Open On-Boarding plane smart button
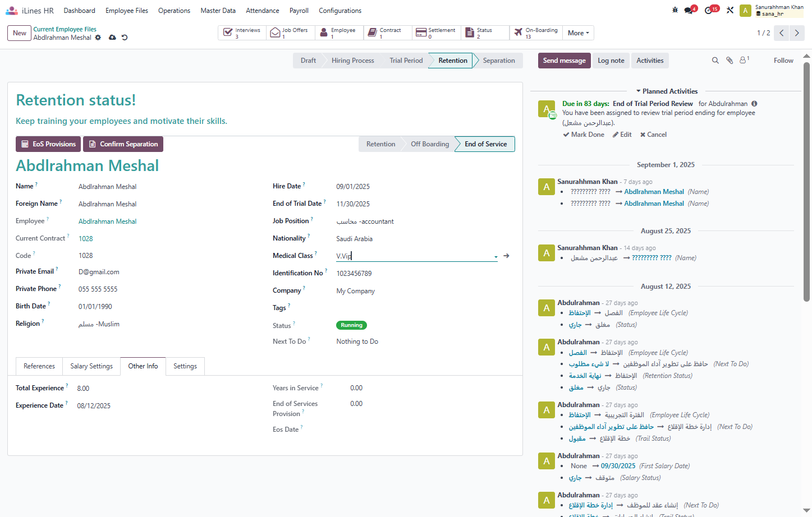 [535, 33]
